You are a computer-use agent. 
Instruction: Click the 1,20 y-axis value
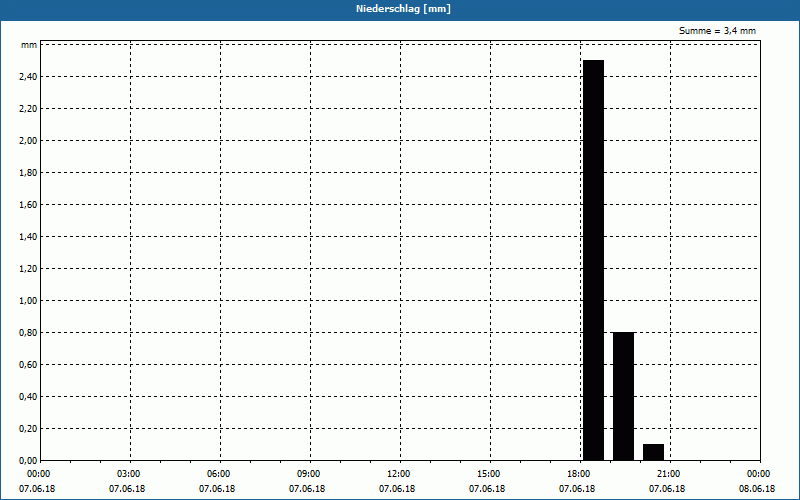pyautogui.click(x=28, y=269)
